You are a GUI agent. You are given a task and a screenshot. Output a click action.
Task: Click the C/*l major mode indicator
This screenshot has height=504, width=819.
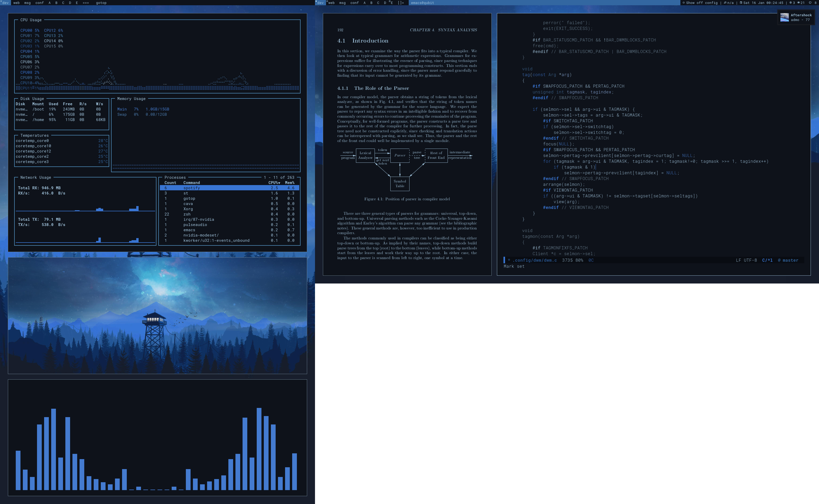767,260
